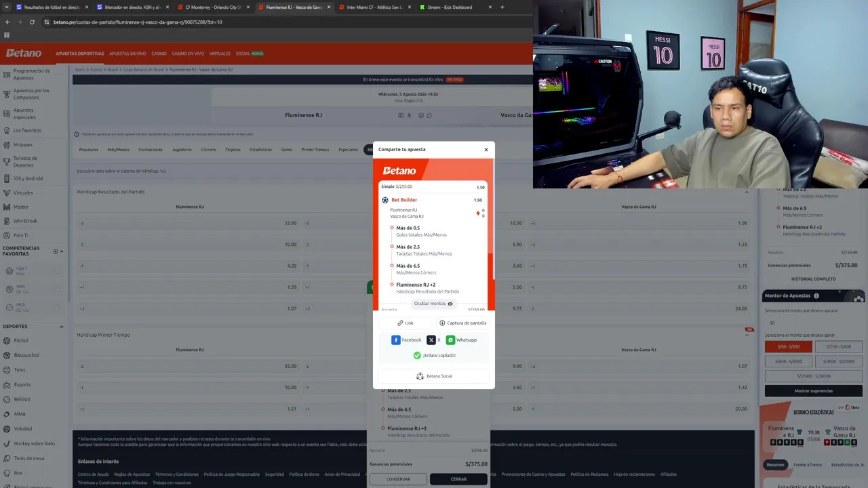Select S/600 - S/3000 winnings range

[x=789, y=361]
